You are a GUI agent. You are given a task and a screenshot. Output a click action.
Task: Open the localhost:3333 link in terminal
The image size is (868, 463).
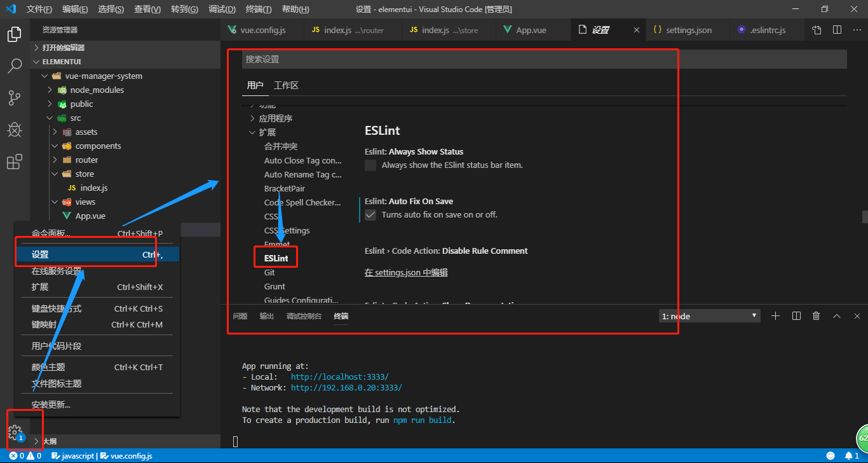(x=339, y=377)
